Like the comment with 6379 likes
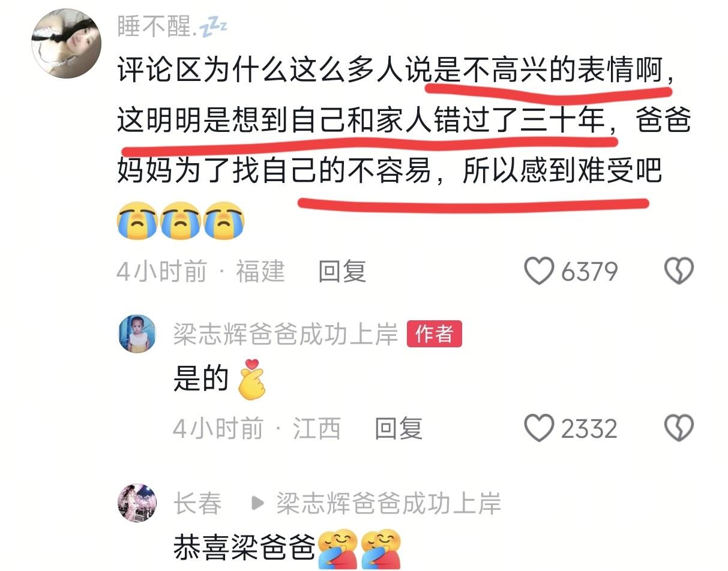The height and width of the screenshot is (571, 728). pos(538,271)
